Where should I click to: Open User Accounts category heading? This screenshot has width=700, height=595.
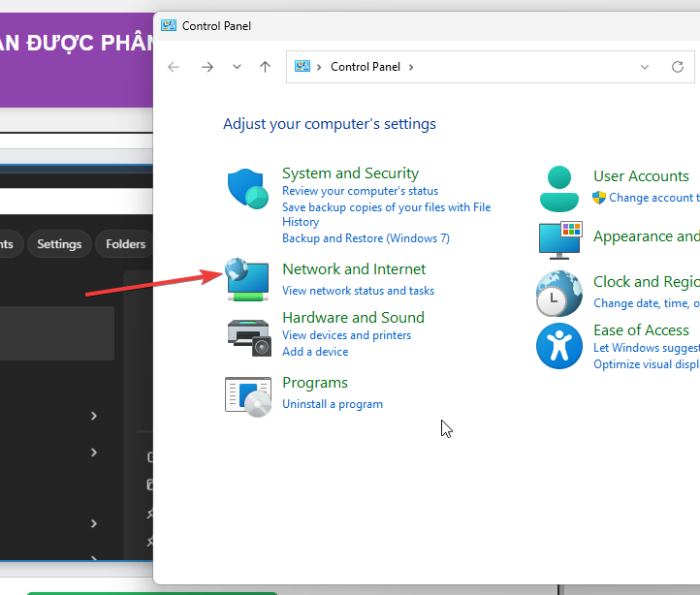click(x=641, y=175)
